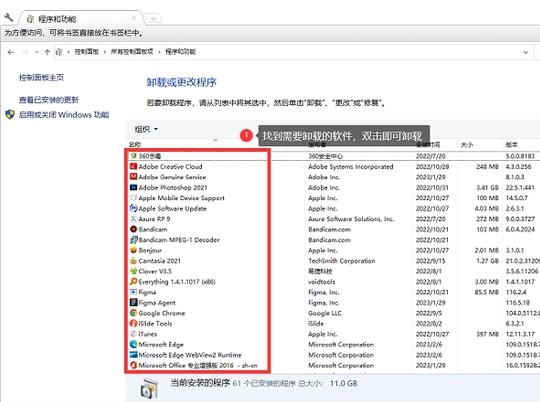
Task: Click the Figma Agent icon
Action: (x=133, y=302)
